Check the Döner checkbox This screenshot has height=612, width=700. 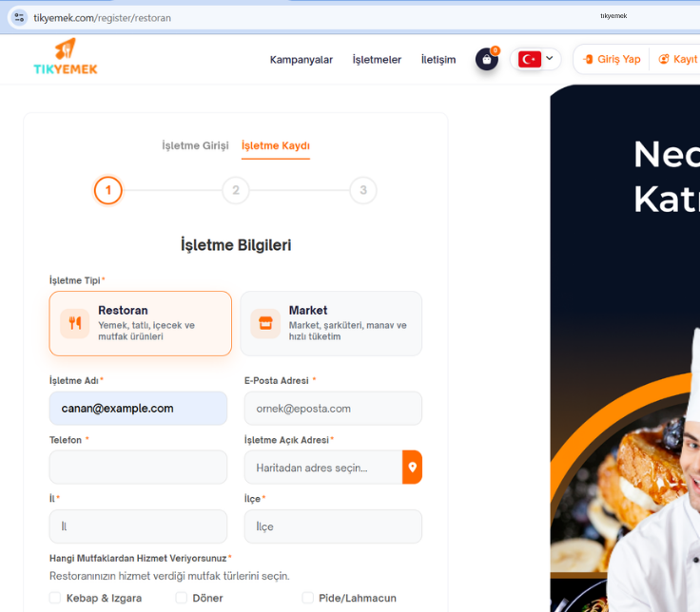coord(182,598)
